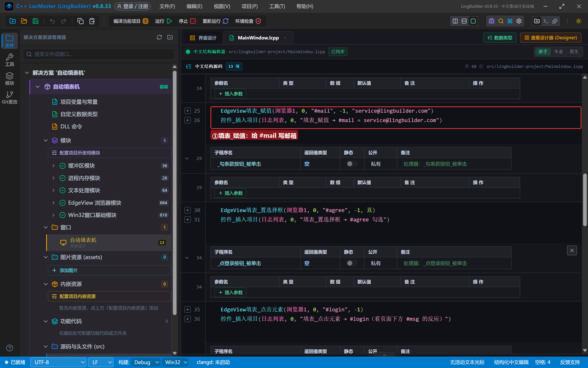Viewport: 588px width, 368px height.
Task: Click the search files input field
Action: tap(99, 54)
